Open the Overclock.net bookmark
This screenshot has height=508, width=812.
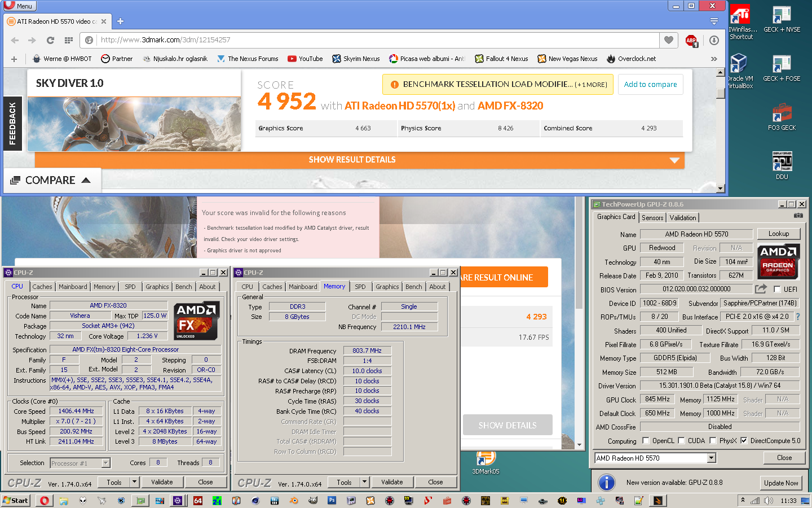pos(631,59)
